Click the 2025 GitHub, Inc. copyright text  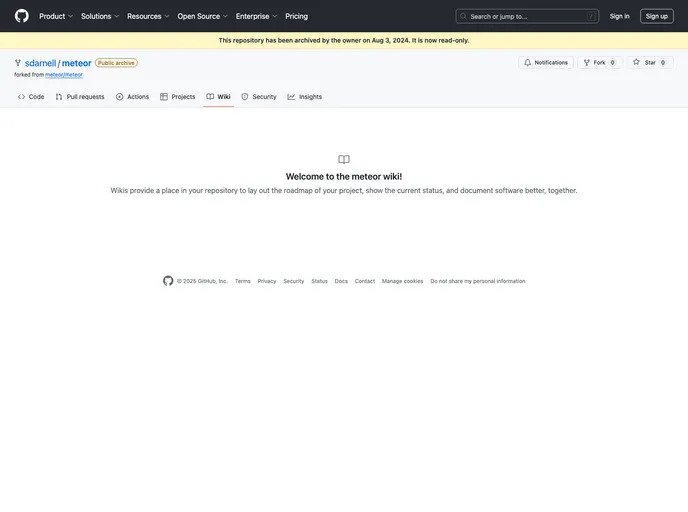202,281
